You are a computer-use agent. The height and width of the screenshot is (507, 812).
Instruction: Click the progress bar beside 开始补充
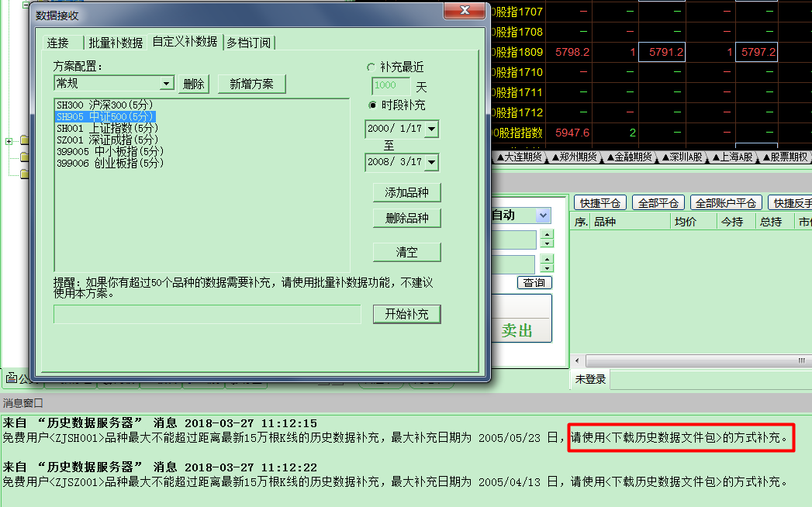(207, 314)
